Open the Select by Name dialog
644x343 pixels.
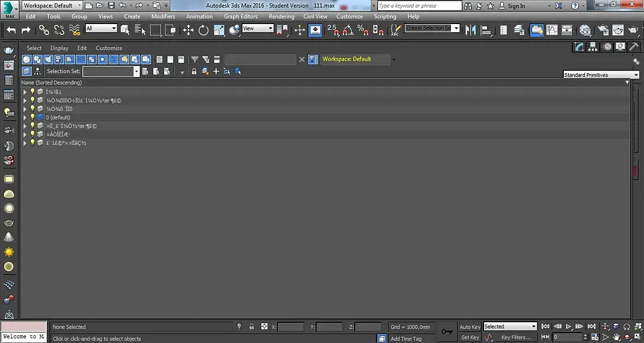pos(140,30)
